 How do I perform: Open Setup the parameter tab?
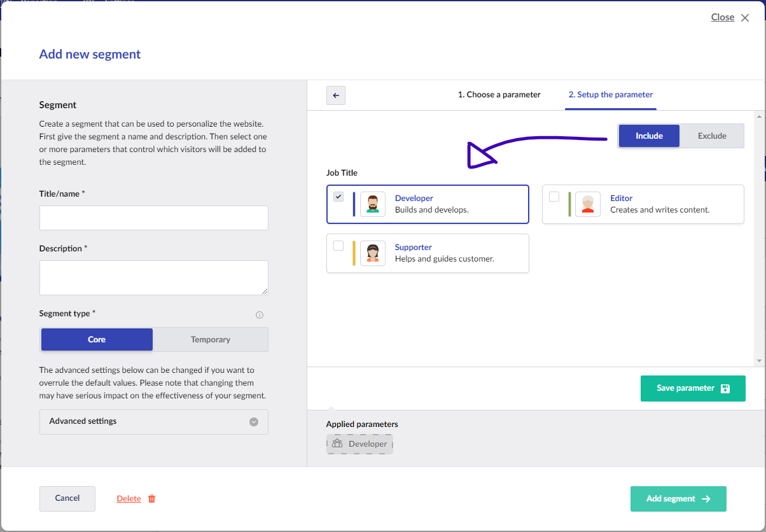(610, 95)
